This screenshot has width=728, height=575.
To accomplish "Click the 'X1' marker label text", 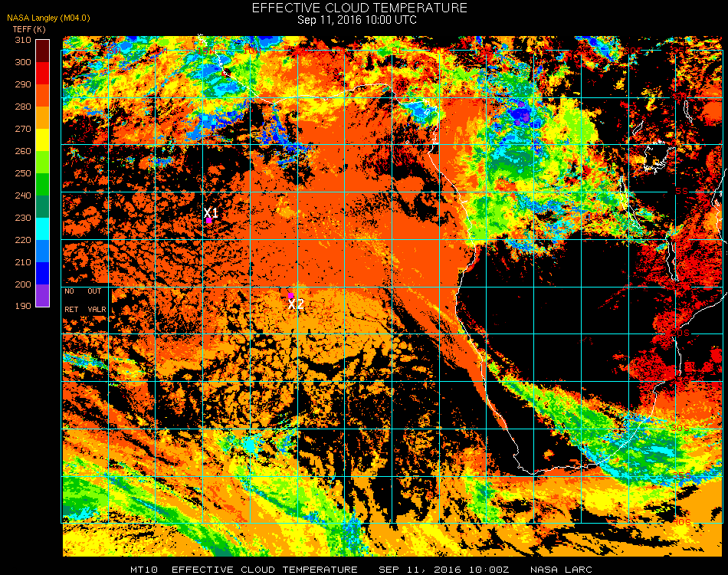I will click(212, 213).
